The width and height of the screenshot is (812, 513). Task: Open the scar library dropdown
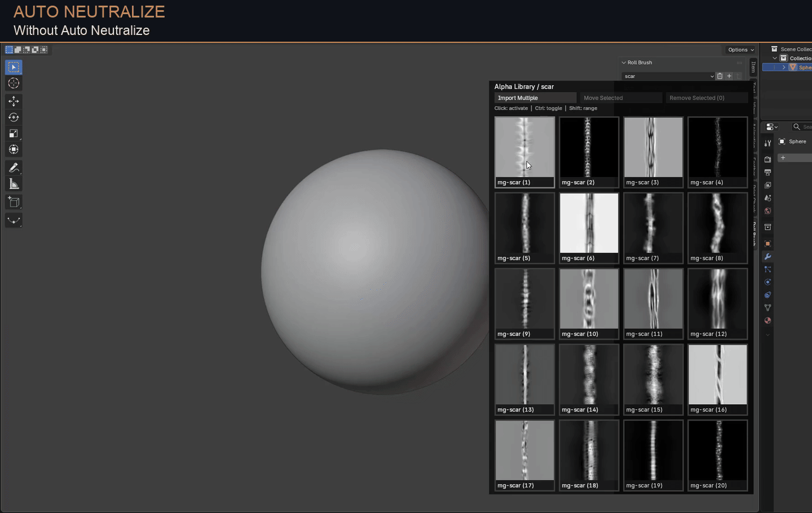(x=669, y=76)
